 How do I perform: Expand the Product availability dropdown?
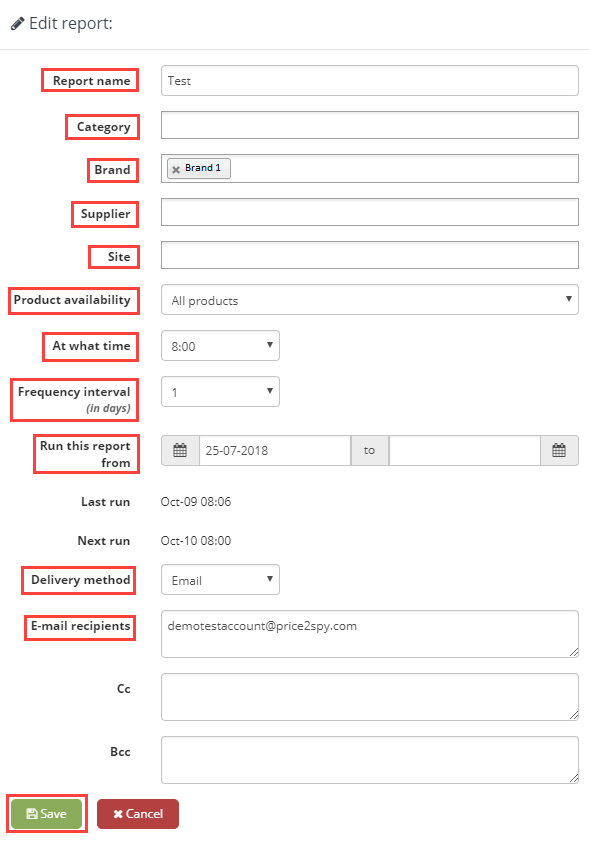[x=369, y=300]
